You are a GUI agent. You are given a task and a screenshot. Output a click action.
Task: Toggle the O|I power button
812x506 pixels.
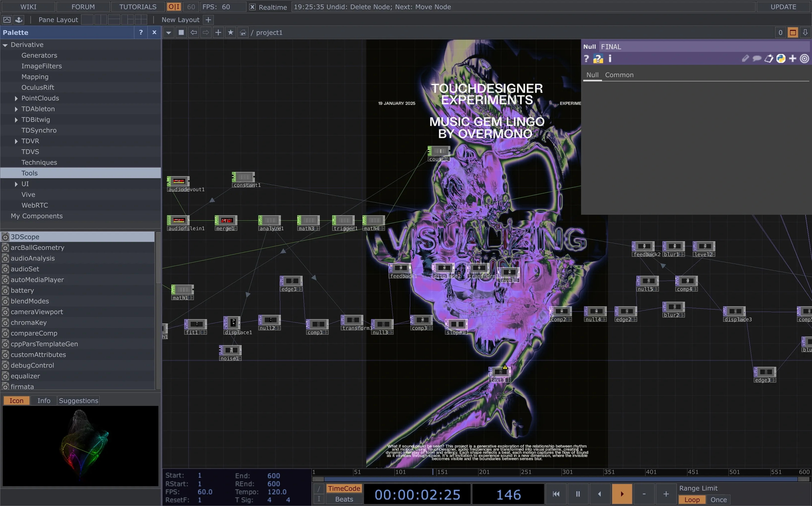174,7
